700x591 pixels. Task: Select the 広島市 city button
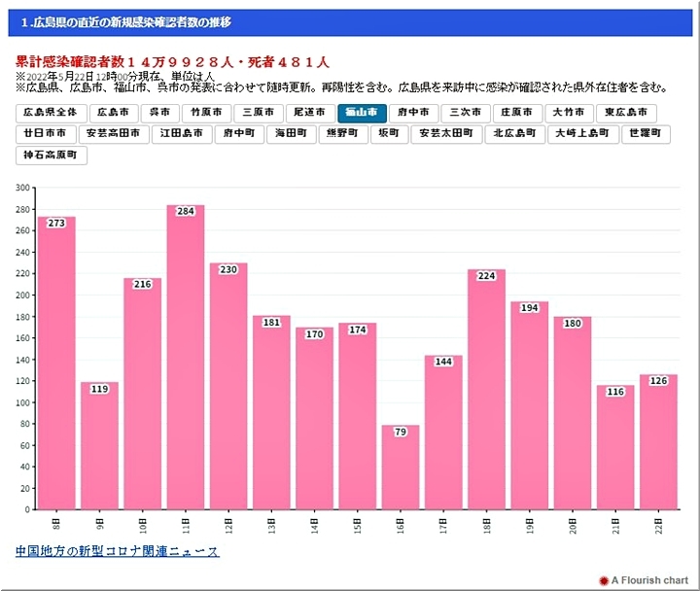coord(113,113)
